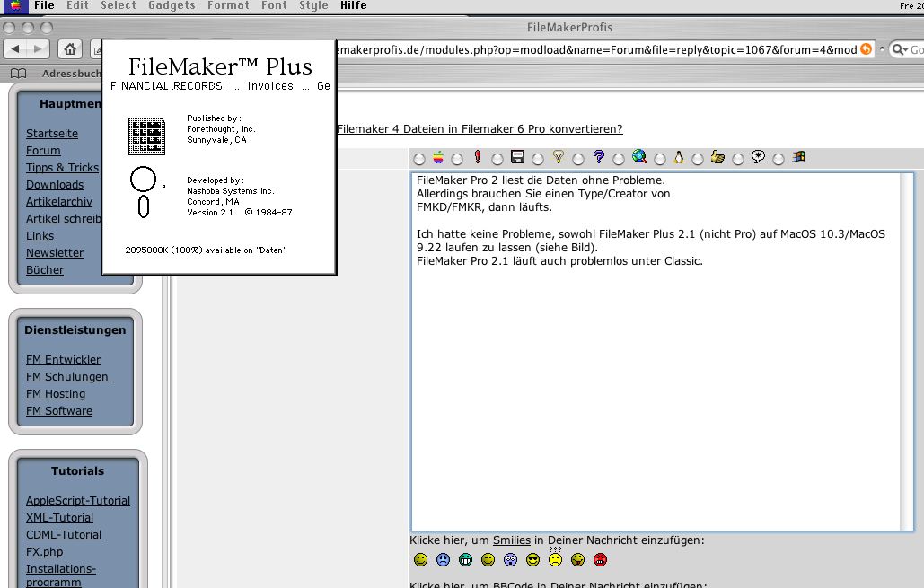
Task: Click the globe with magnifier message icon
Action: [x=639, y=157]
